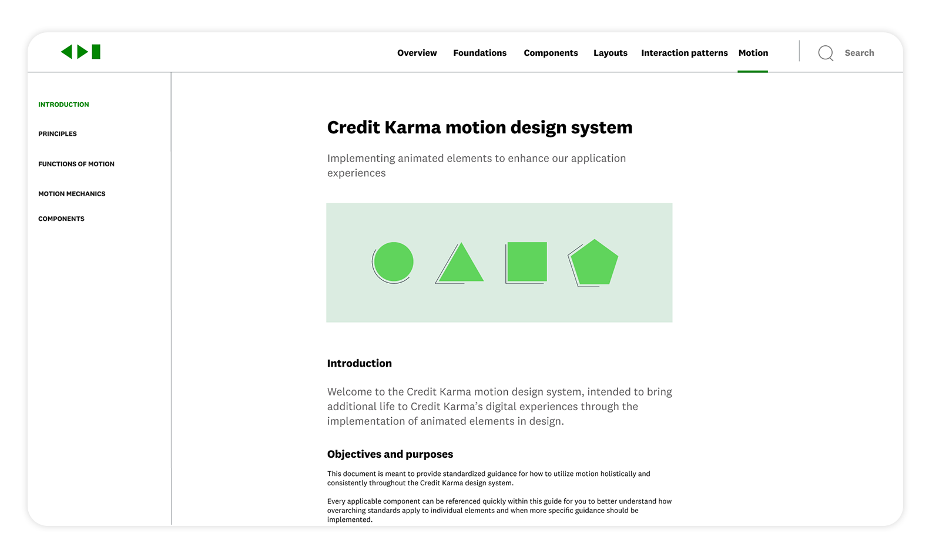The image size is (929, 560).
Task: Go to Foundations in top navigation
Action: 479,53
